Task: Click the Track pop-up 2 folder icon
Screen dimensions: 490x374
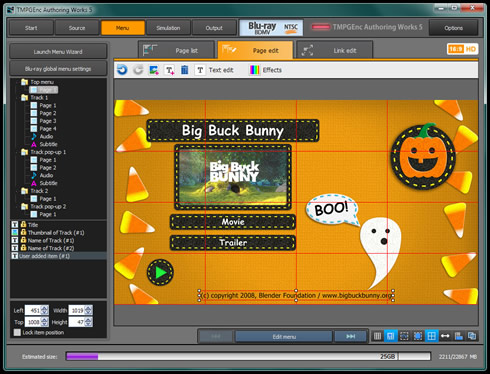Action: coord(24,206)
